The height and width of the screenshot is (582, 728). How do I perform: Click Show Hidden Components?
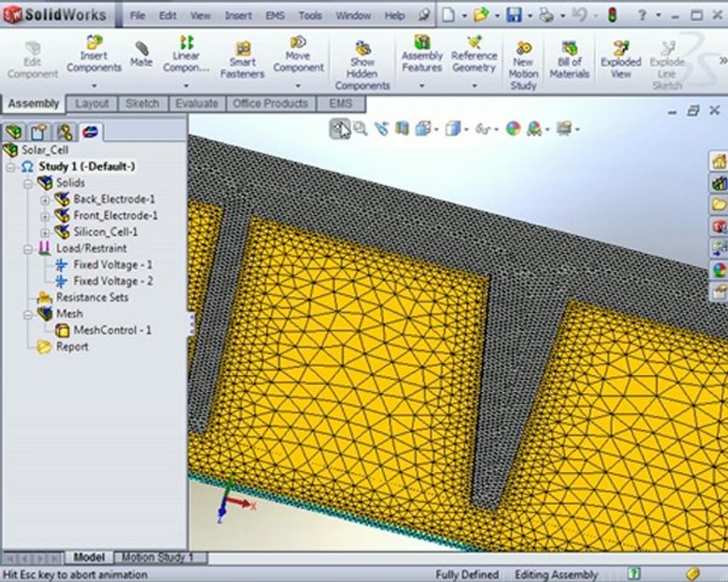pyautogui.click(x=362, y=65)
